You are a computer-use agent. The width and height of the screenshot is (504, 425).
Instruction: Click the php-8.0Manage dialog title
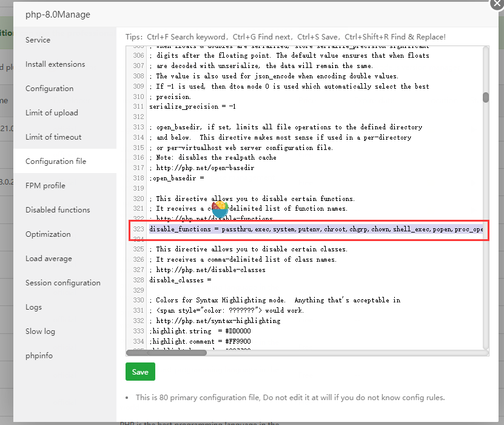pyautogui.click(x=58, y=15)
